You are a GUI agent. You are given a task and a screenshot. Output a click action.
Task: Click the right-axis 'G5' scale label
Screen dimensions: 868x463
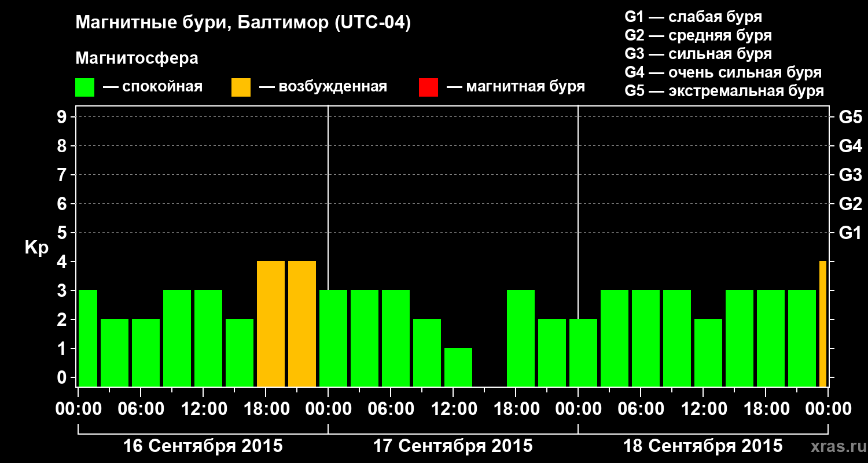[850, 117]
